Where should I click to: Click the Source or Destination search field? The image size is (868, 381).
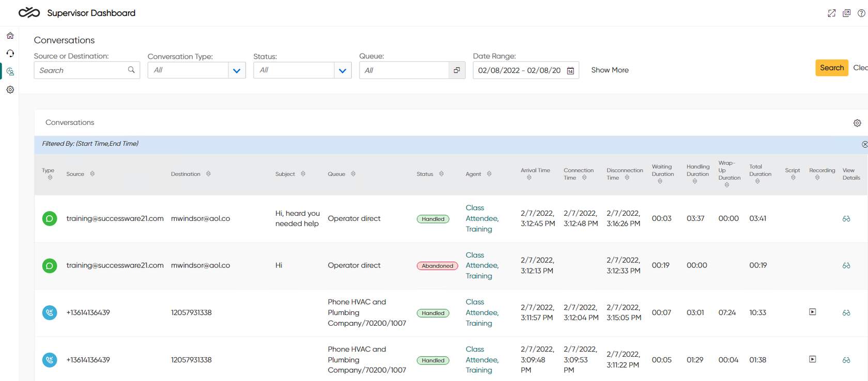pyautogui.click(x=80, y=70)
